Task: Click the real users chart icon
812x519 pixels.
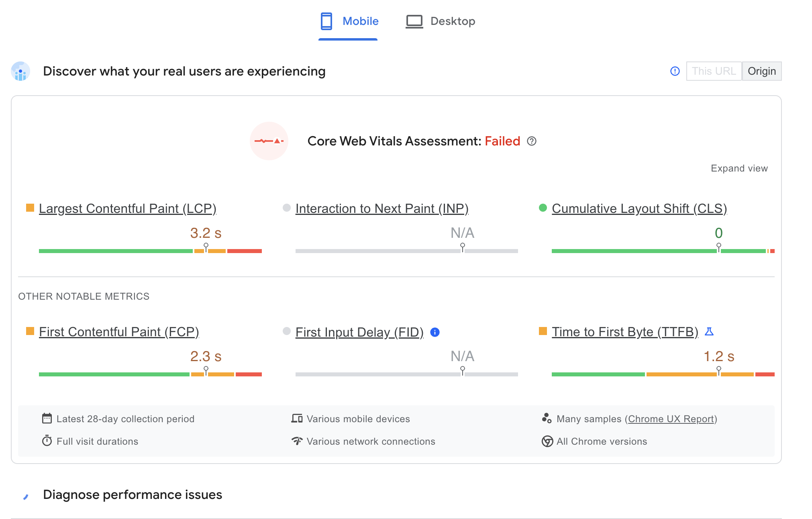Action: point(20,71)
